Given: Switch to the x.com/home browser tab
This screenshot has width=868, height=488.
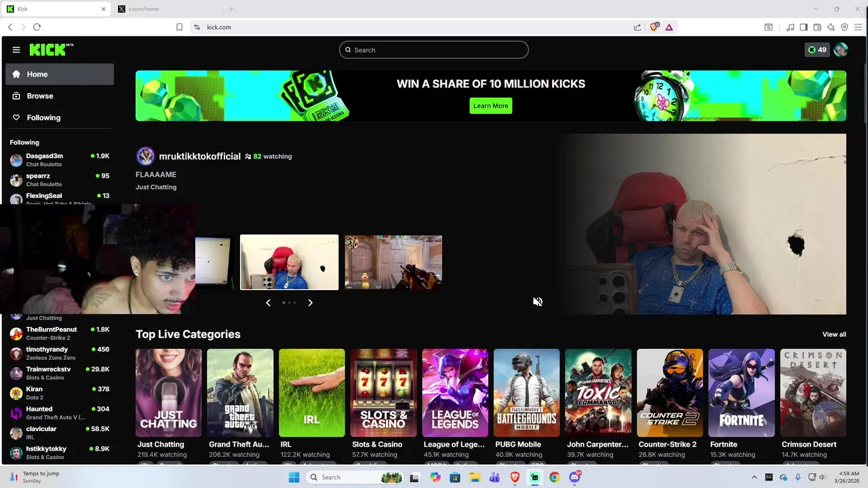Looking at the screenshot, I should (x=168, y=9).
